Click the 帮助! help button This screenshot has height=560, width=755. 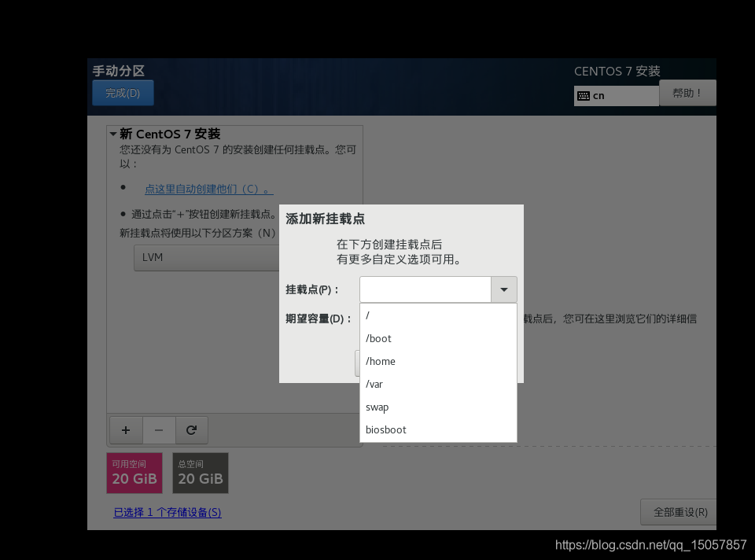[x=687, y=93]
